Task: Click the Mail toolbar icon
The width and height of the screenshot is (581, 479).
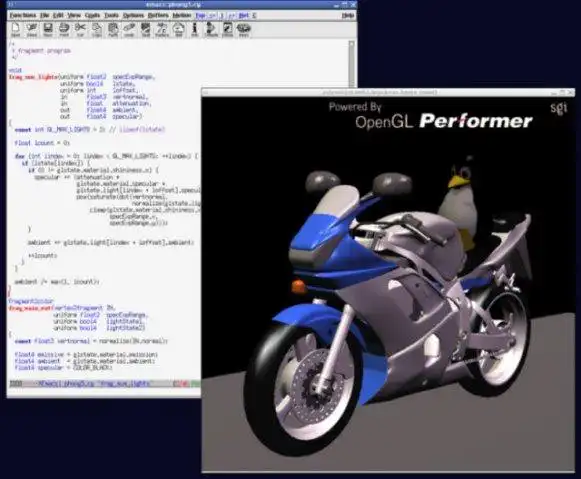Action: (179, 30)
